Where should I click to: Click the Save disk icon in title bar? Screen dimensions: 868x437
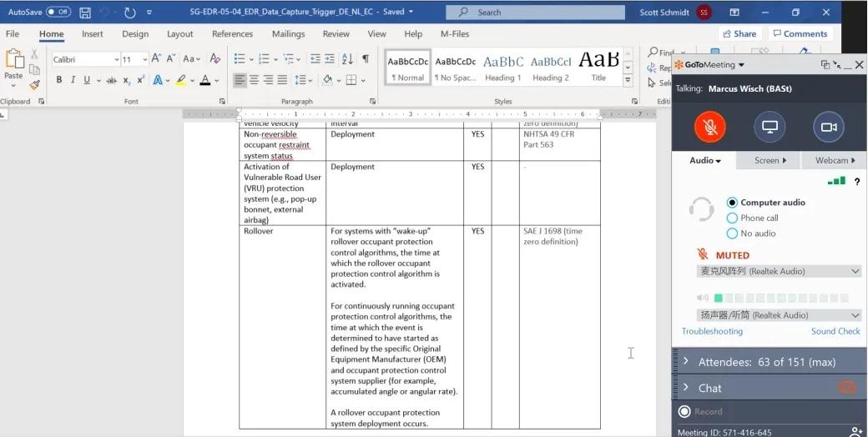pos(84,13)
